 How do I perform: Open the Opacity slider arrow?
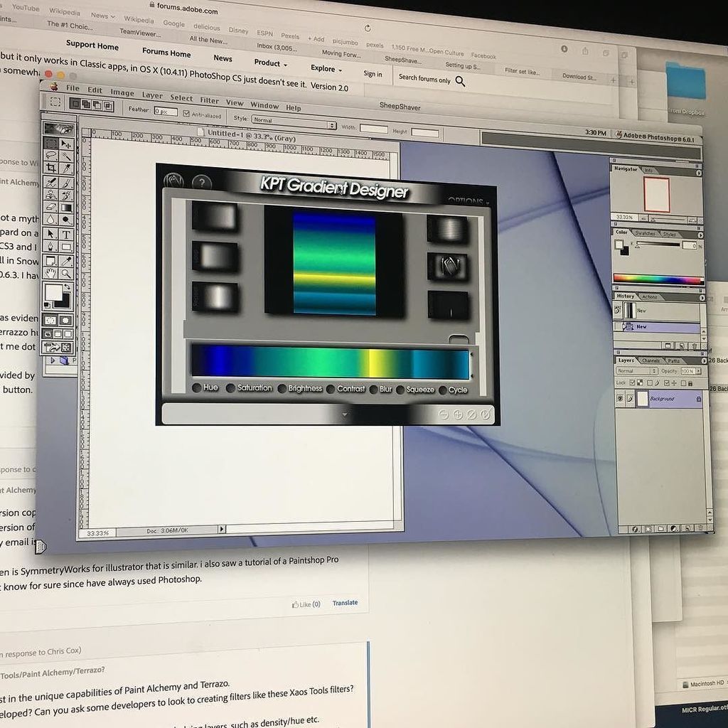coord(698,371)
